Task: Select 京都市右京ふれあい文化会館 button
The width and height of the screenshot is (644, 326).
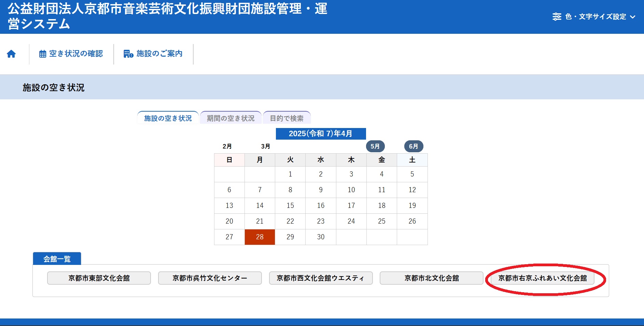Action: coord(543,278)
